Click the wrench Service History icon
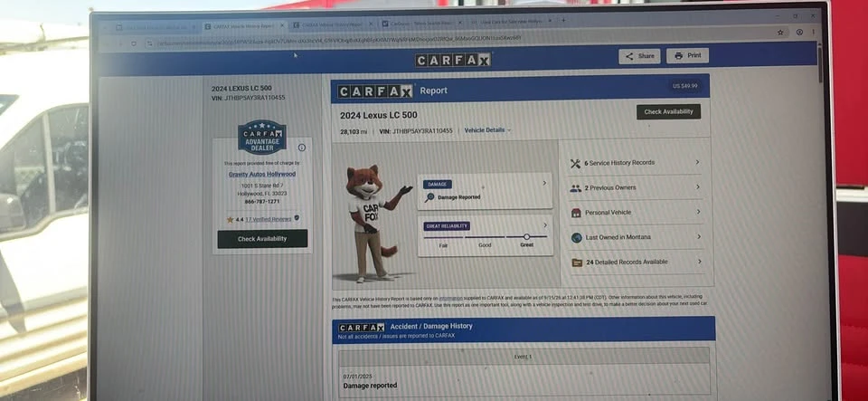The width and height of the screenshot is (868, 401). pyautogui.click(x=575, y=164)
